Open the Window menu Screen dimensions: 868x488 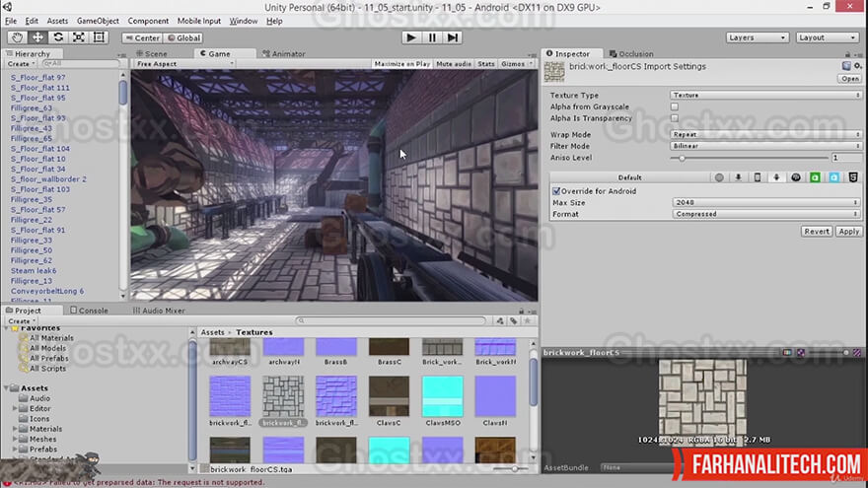click(244, 21)
